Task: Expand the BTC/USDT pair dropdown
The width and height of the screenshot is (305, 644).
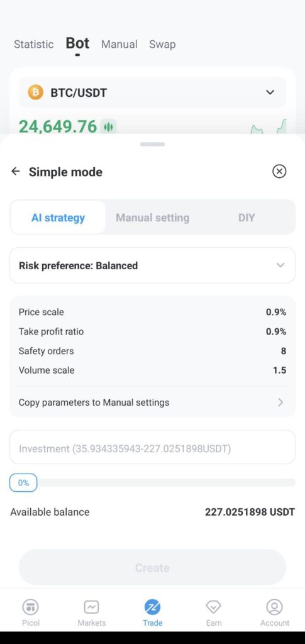Action: [x=152, y=92]
